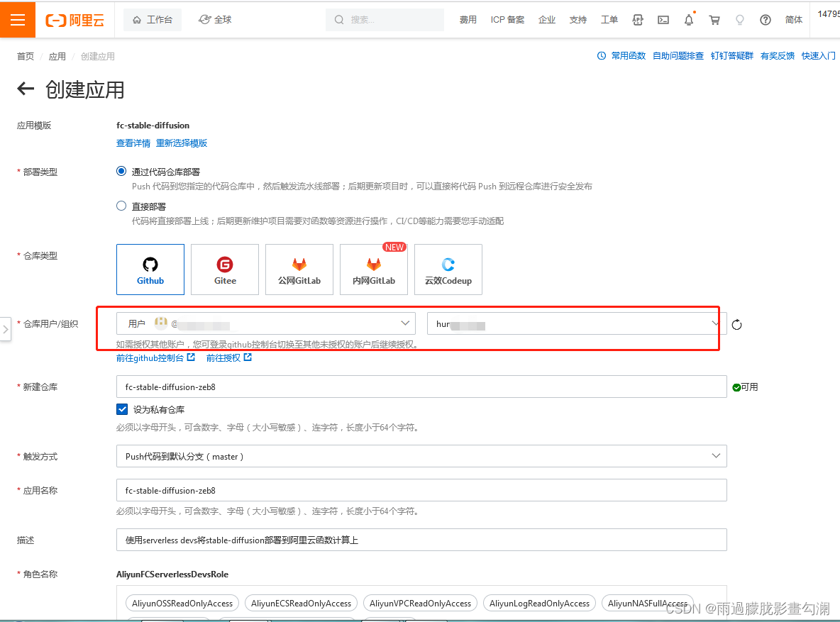Open the help question mark icon
840x622 pixels.
point(766,20)
